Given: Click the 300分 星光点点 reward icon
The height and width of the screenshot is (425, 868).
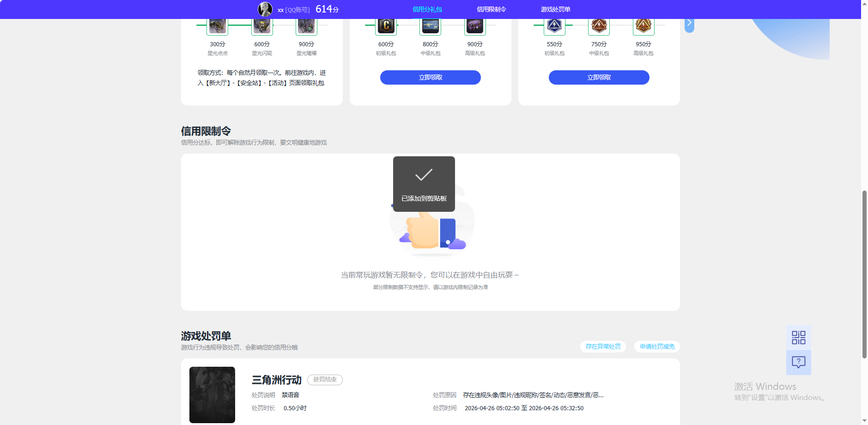Looking at the screenshot, I should tap(218, 26).
